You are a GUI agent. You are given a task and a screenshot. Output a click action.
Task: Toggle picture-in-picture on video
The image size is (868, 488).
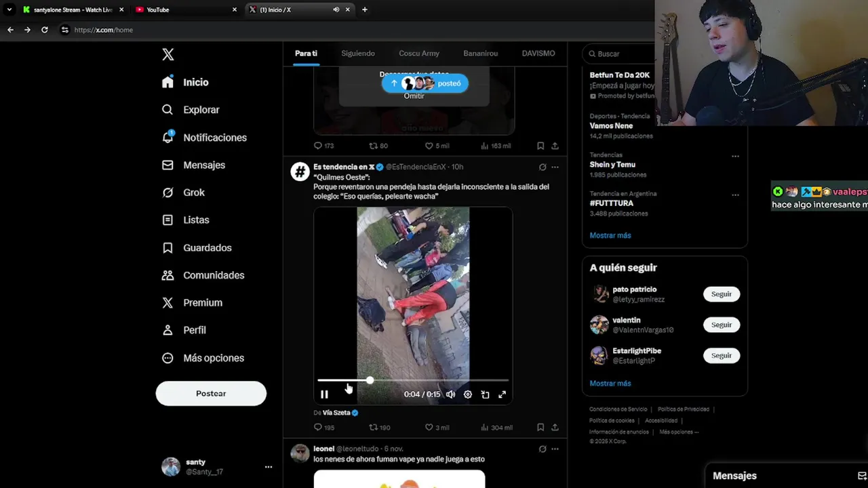[485, 394]
